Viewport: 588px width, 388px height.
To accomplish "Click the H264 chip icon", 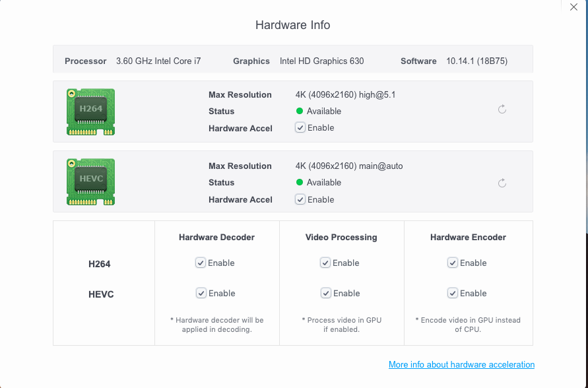I will [91, 112].
